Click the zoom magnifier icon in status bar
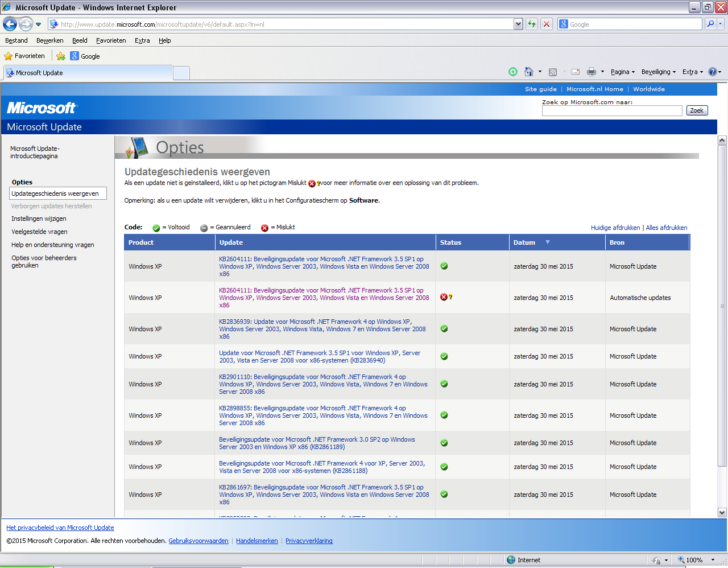The height and width of the screenshot is (568, 728). pyautogui.click(x=681, y=560)
